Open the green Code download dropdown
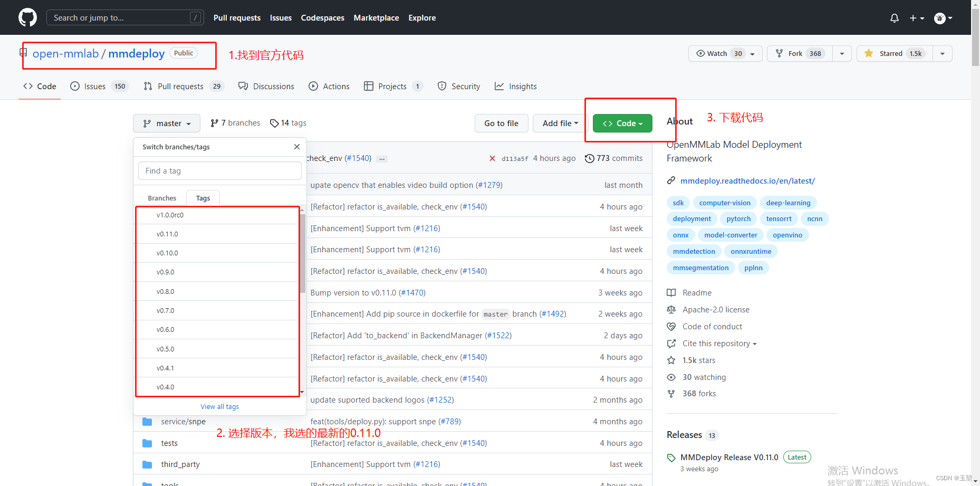The height and width of the screenshot is (486, 980). click(x=622, y=123)
